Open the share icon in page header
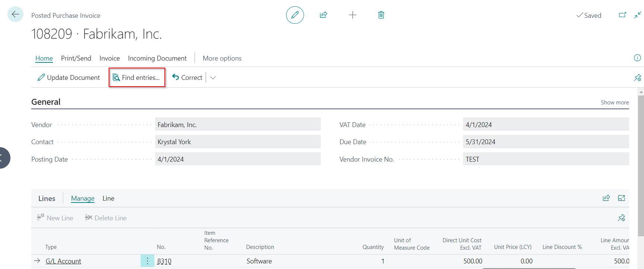This screenshot has width=644, height=269. [x=323, y=15]
